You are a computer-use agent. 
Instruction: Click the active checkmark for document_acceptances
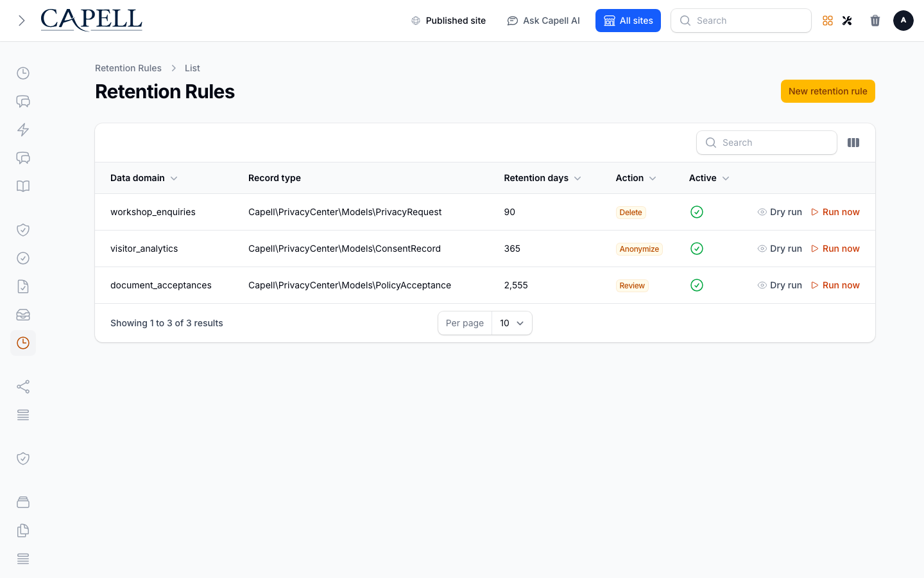click(x=697, y=285)
